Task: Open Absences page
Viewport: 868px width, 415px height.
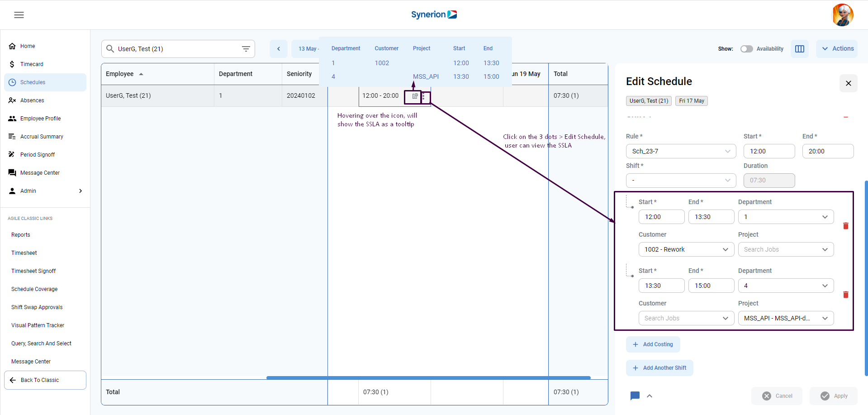Action: click(x=45, y=100)
